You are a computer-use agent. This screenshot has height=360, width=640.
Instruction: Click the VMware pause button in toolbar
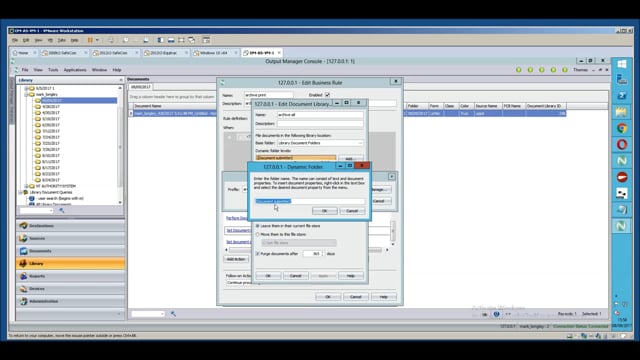(90, 40)
